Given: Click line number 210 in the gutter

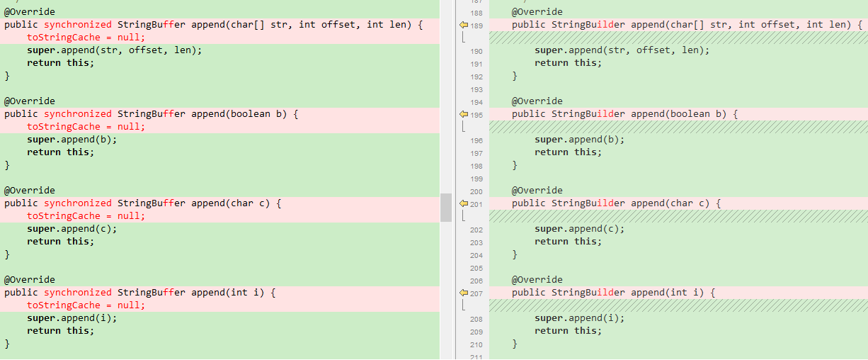Looking at the screenshot, I should [476, 344].
